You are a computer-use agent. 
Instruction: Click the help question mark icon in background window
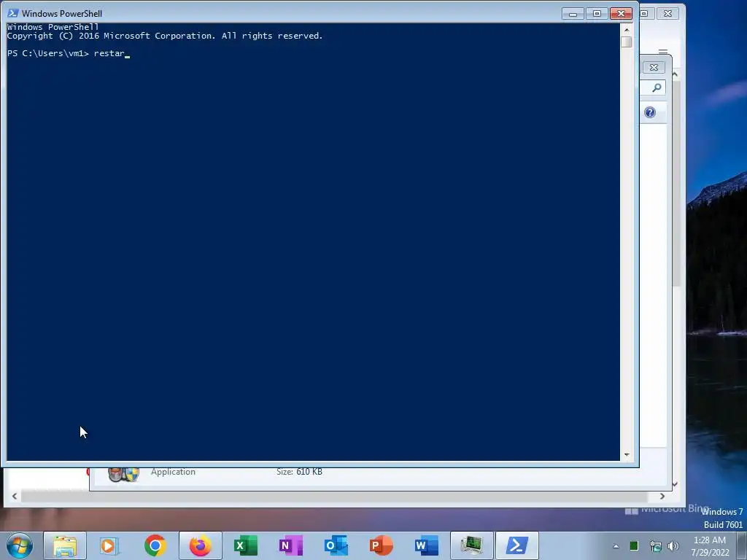click(x=650, y=112)
